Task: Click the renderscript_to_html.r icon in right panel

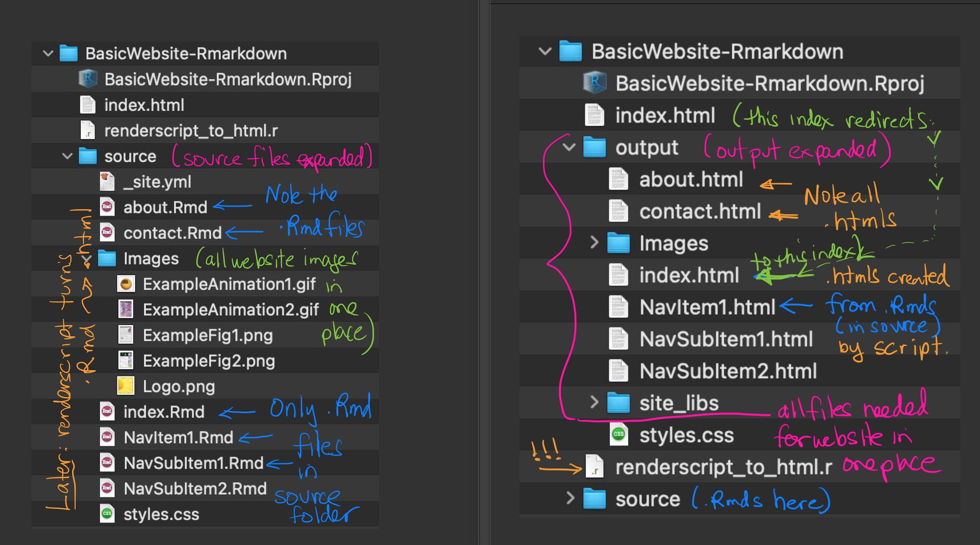Action: 594,466
